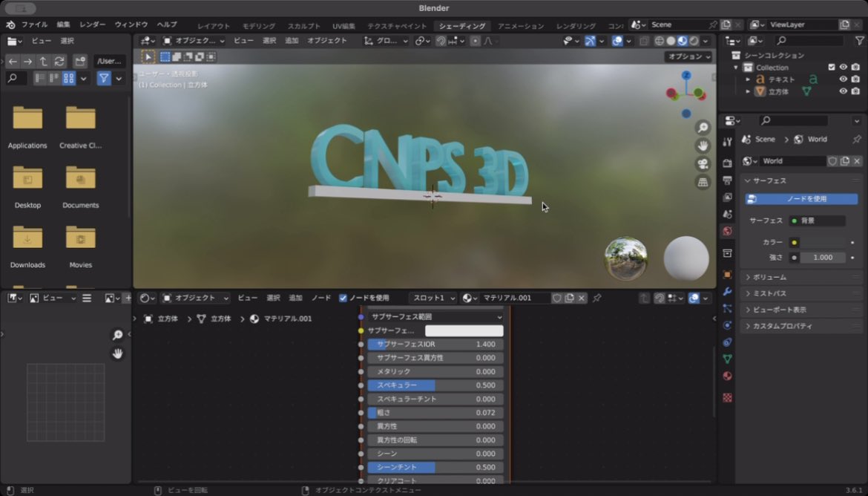The width and height of the screenshot is (868, 496).
Task: Open the ウィンドウ menu
Action: pos(131,25)
